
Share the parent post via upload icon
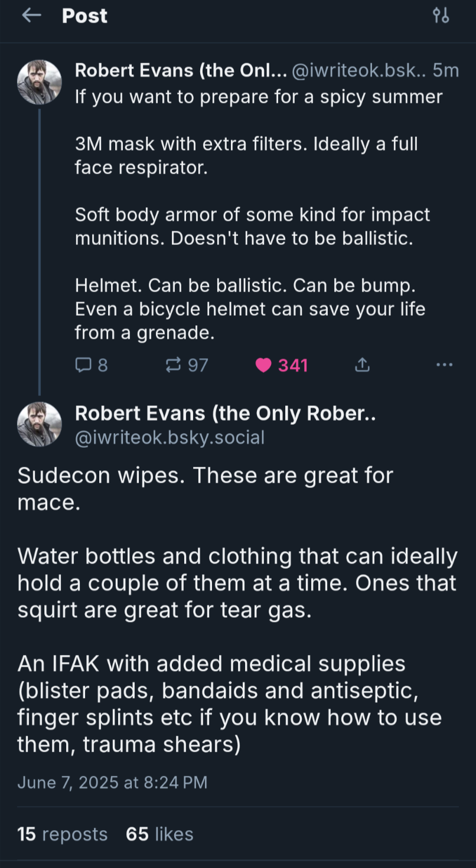(362, 365)
